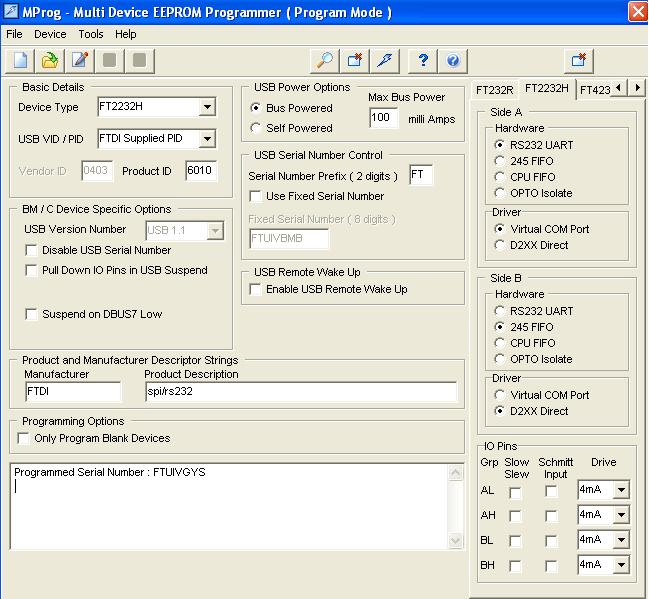Open the Device menu

(x=50, y=34)
